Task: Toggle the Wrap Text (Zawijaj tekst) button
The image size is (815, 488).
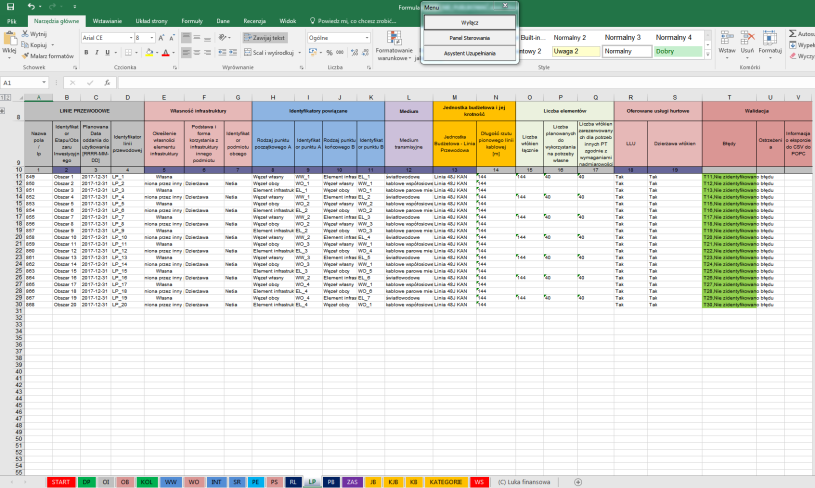Action: [265, 38]
